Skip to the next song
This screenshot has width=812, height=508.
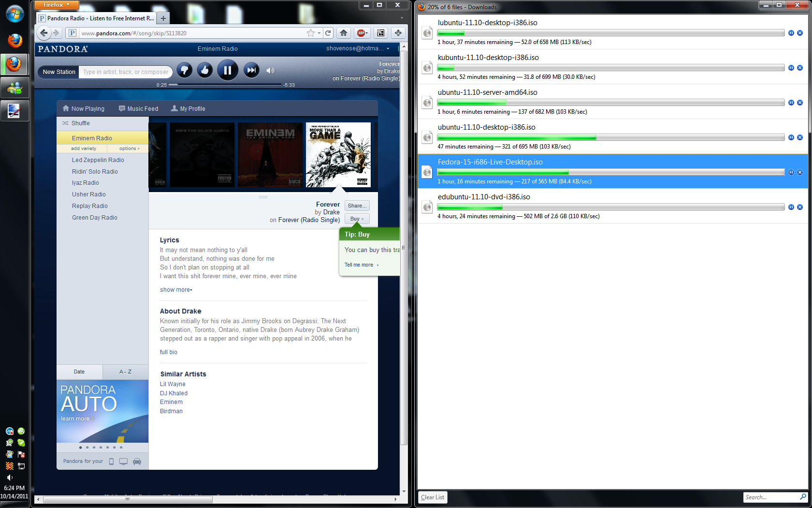(251, 70)
